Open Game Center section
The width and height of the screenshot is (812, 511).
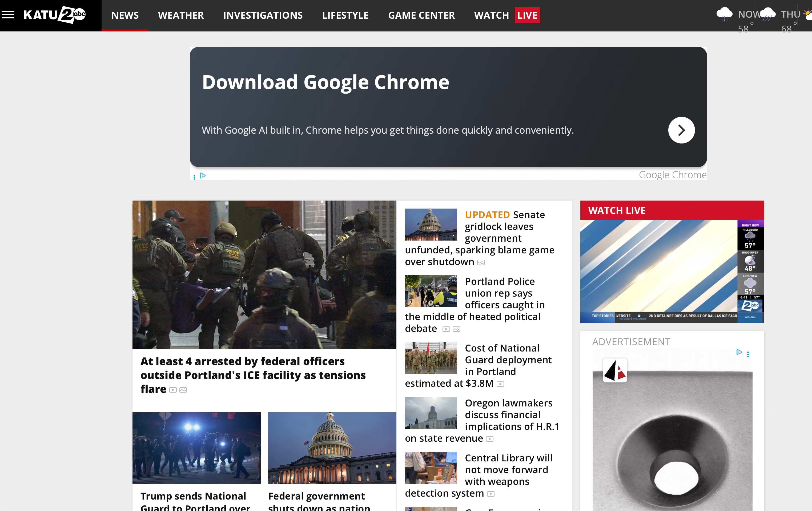[x=421, y=15]
